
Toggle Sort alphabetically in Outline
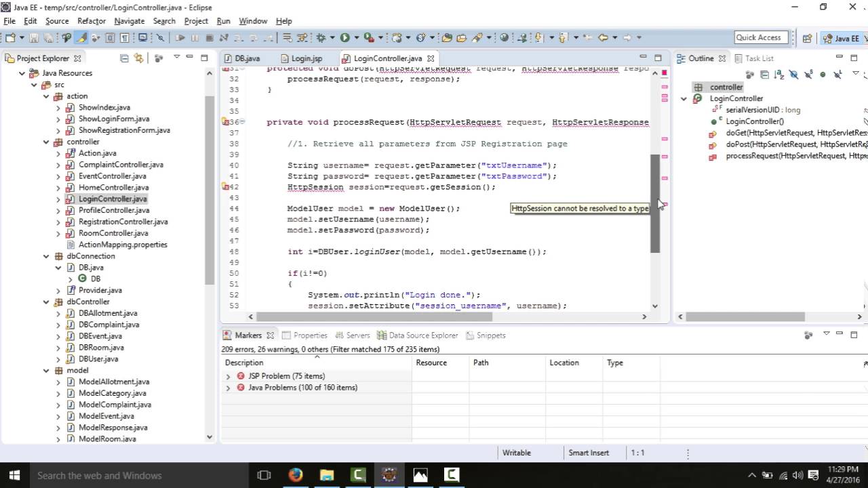778,75
